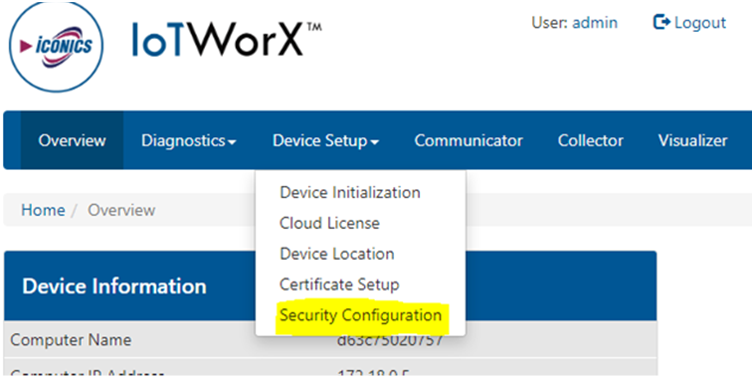
Task: Open Security Configuration menu item
Action: (361, 315)
